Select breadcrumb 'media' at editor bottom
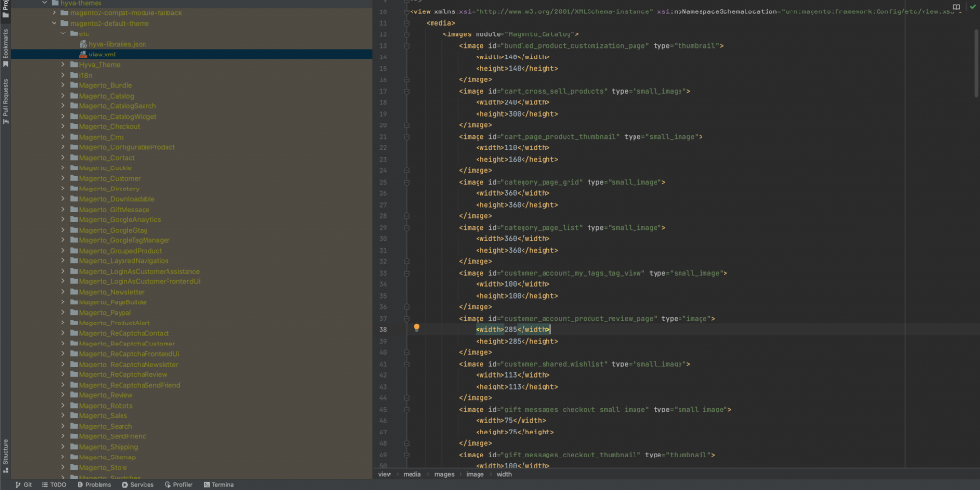The height and width of the screenshot is (490, 980). click(x=412, y=475)
